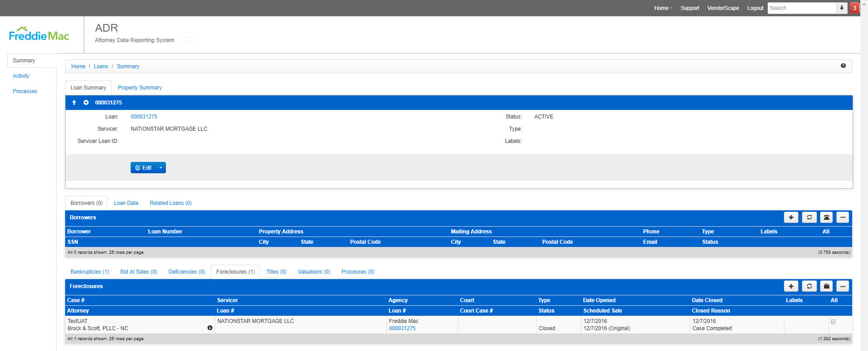Select the Loan Summary tab

[88, 88]
